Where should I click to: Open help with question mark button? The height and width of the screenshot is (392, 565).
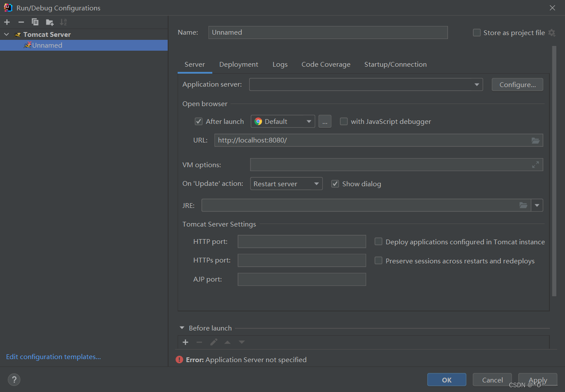point(14,380)
